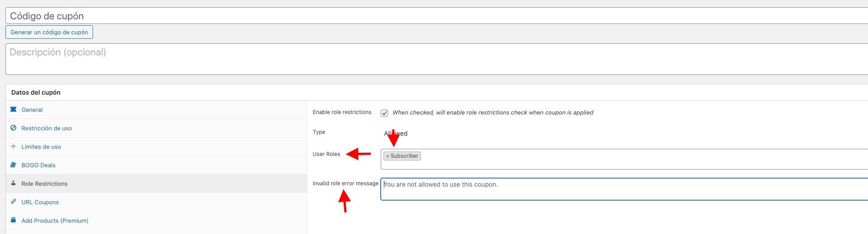The width and height of the screenshot is (868, 234).
Task: Click the URL Coupons link icon
Action: 13,202
